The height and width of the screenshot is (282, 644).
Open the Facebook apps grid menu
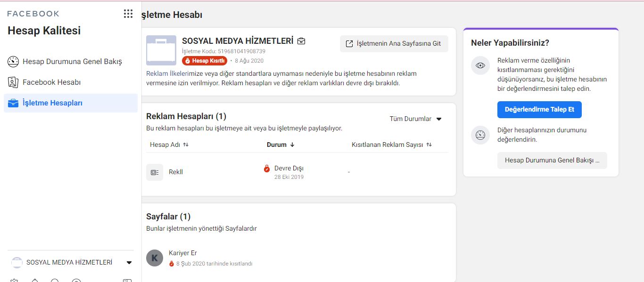(128, 14)
